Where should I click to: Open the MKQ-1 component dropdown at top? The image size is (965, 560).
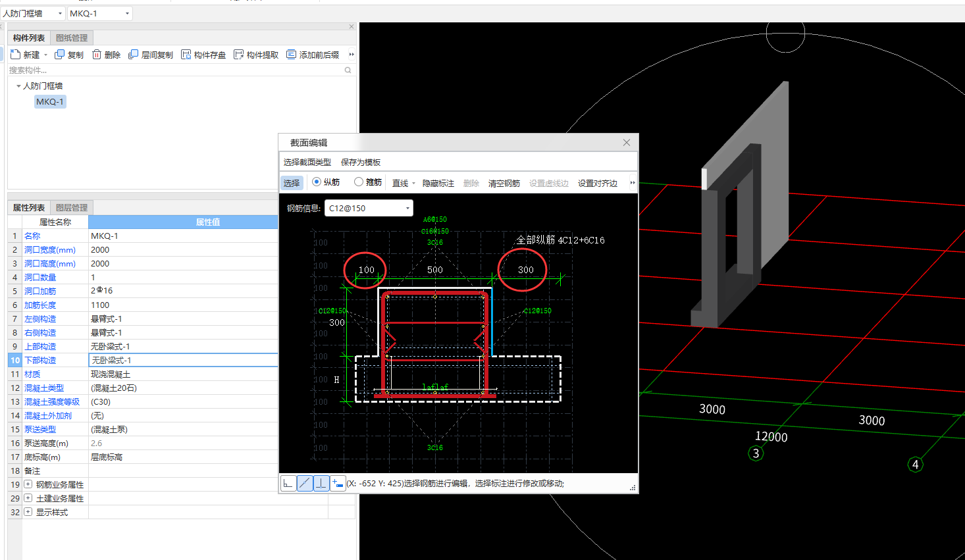point(126,13)
